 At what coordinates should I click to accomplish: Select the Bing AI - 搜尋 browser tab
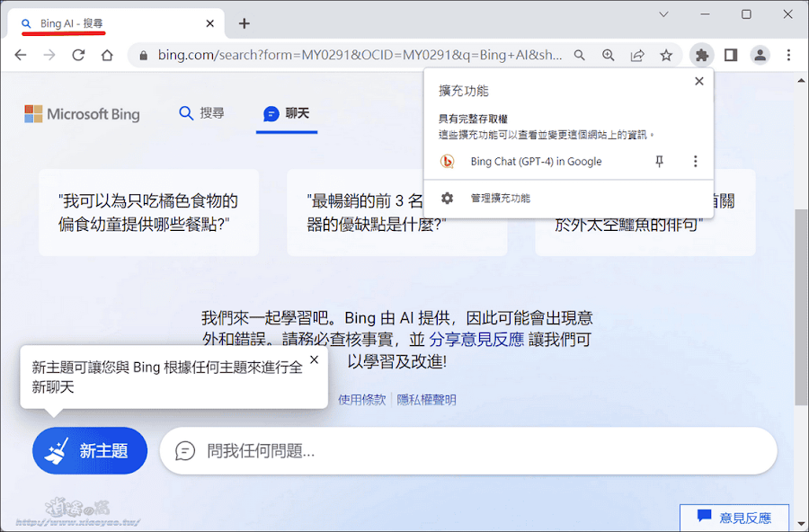(116, 23)
